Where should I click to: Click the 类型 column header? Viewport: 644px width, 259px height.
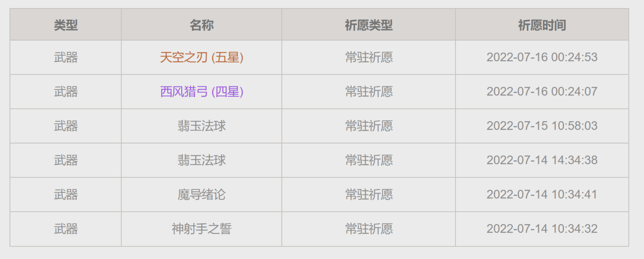pyautogui.click(x=66, y=25)
